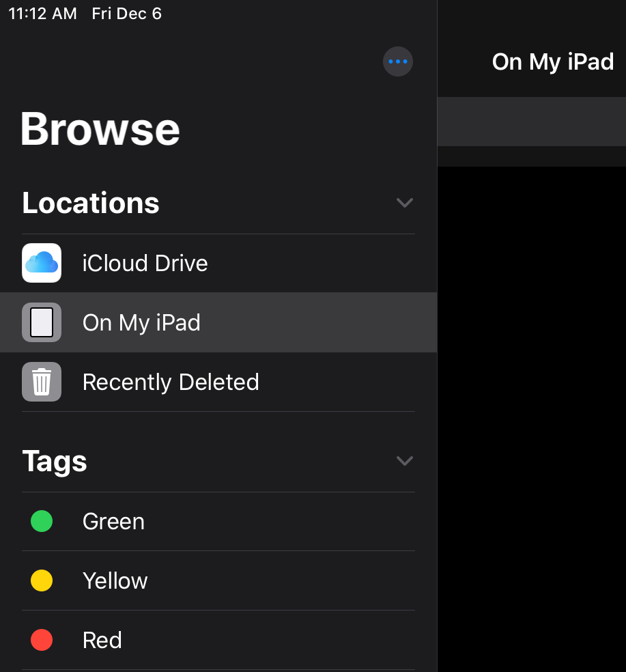Click the red tag color dot
Screen dimensions: 626x672
(42, 640)
